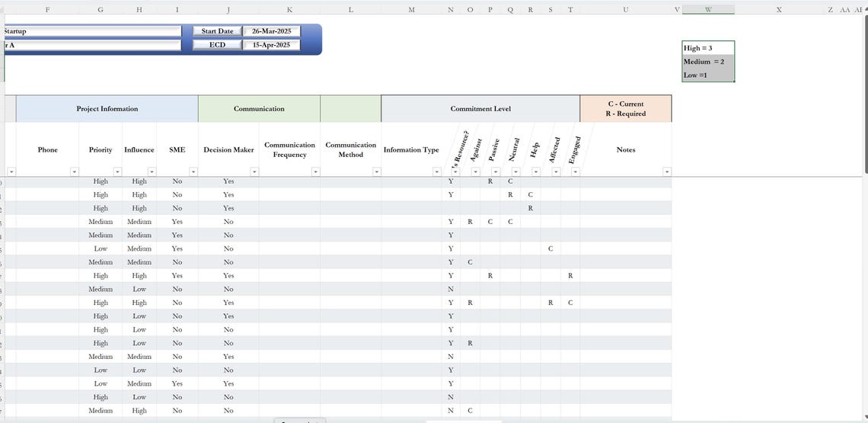Click the 'C - Current R - Required' legend cell
The image size is (868, 423).
(x=626, y=109)
